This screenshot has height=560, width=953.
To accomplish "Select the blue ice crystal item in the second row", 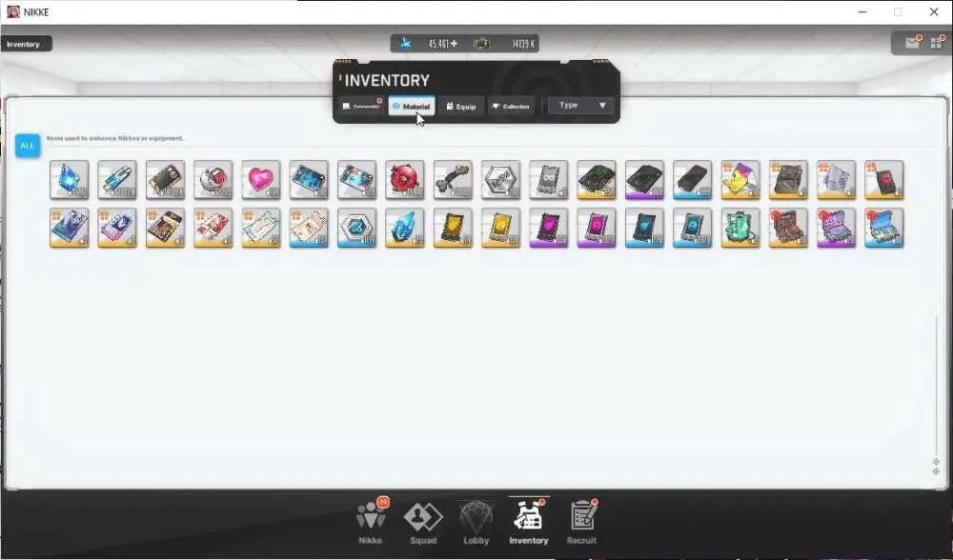I will coord(405,228).
